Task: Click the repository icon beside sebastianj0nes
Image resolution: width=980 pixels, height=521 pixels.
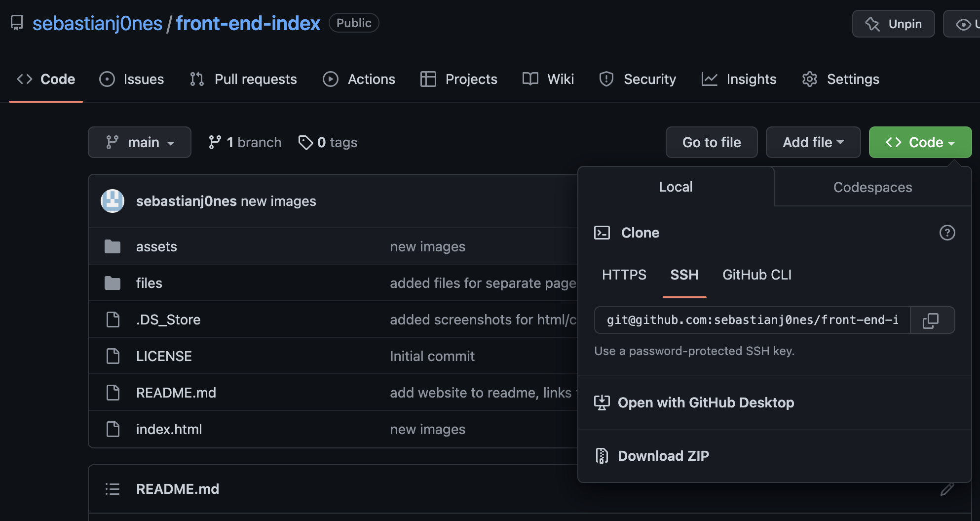Action: tap(17, 23)
